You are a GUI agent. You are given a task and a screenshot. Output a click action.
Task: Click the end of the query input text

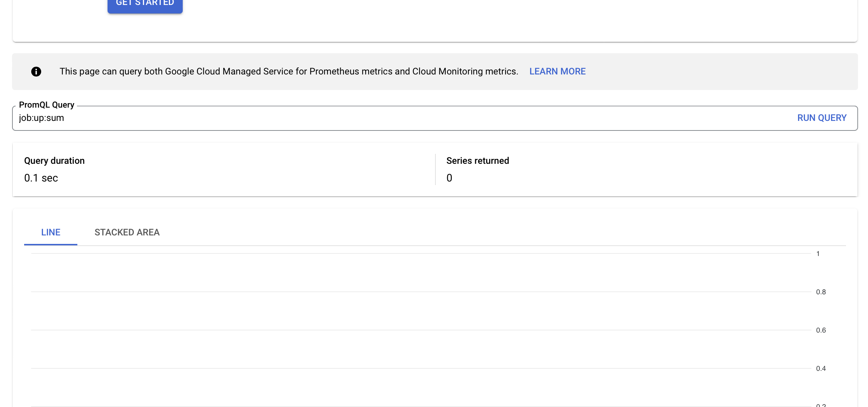coord(64,118)
